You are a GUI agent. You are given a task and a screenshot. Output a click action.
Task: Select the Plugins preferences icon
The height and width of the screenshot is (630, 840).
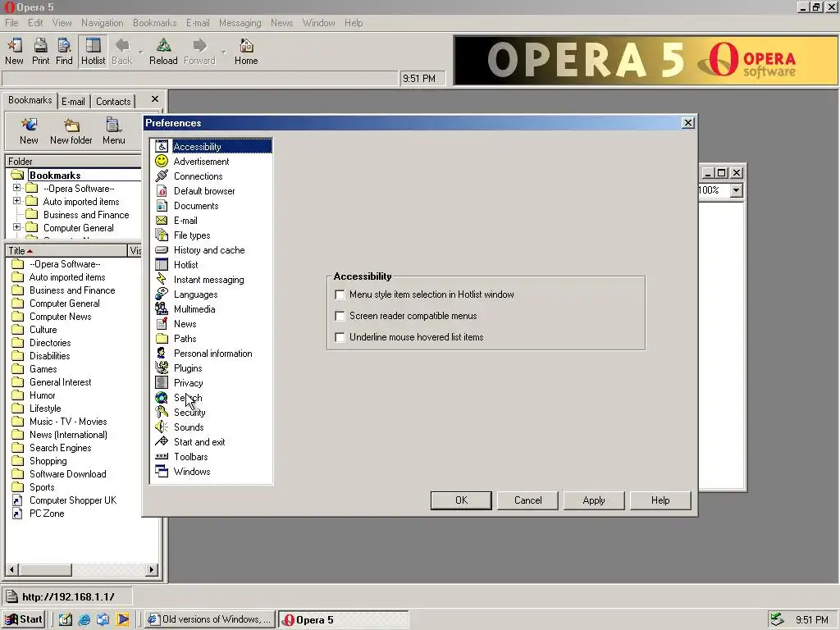(x=162, y=368)
